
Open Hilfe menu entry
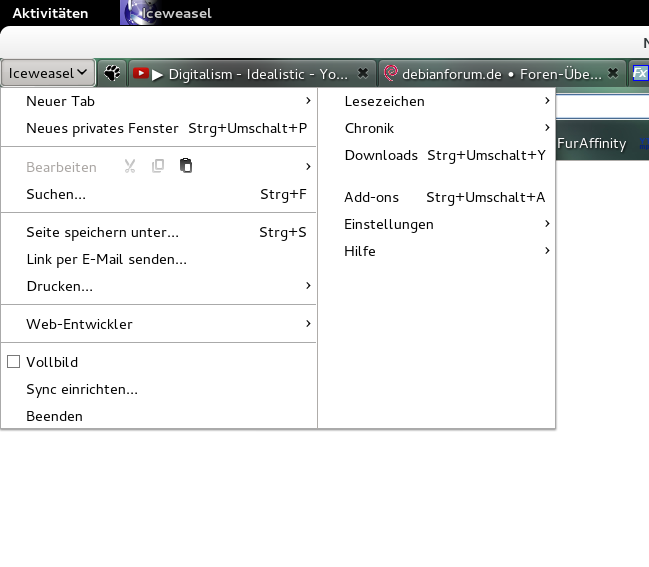[437, 251]
